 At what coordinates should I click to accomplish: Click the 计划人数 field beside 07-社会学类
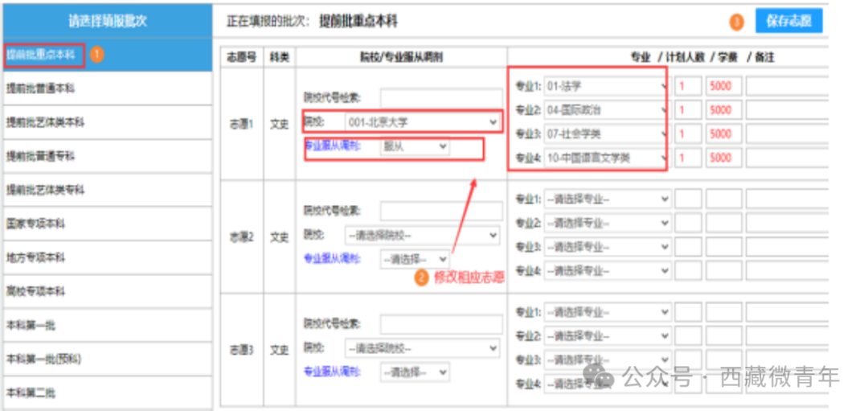coord(688,134)
